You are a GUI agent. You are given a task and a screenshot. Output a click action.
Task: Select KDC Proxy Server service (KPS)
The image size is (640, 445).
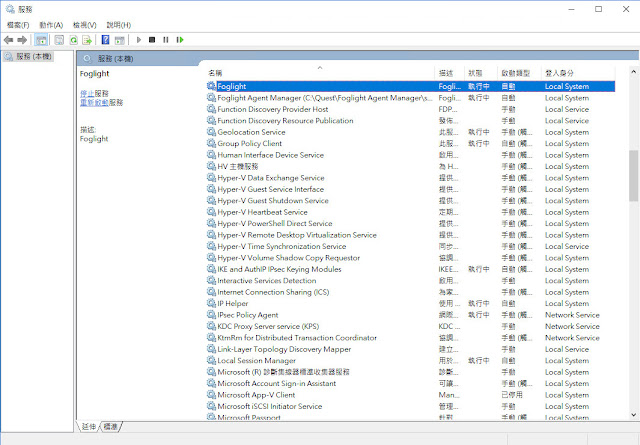(410, 326)
